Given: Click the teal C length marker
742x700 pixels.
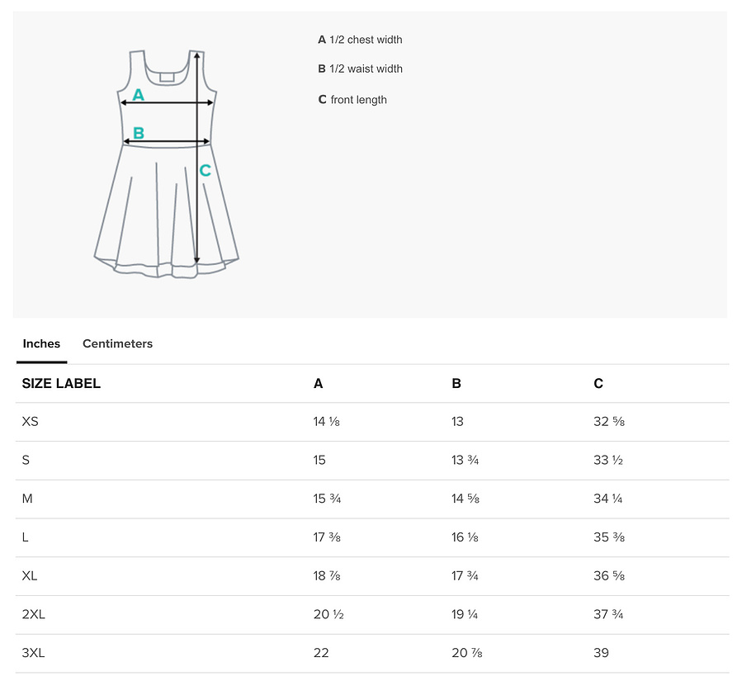Looking at the screenshot, I should coord(205,170).
